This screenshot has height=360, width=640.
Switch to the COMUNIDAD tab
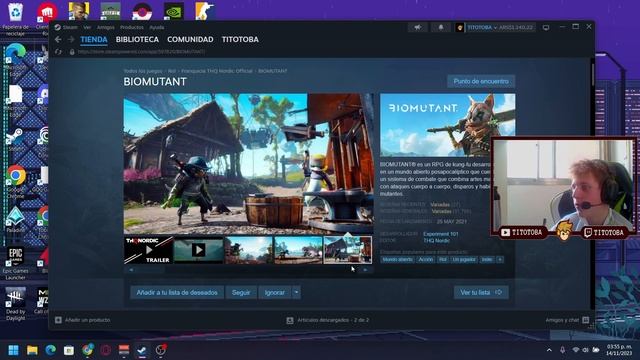coord(190,40)
